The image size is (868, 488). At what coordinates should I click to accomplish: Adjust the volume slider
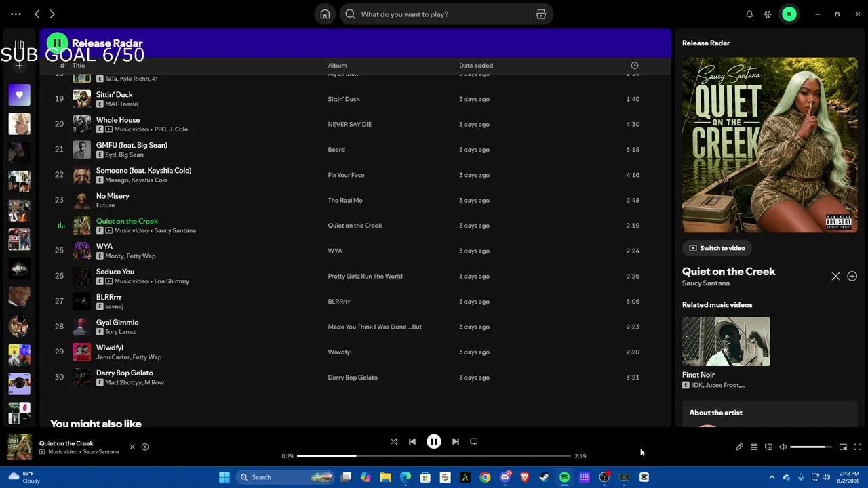point(811,447)
